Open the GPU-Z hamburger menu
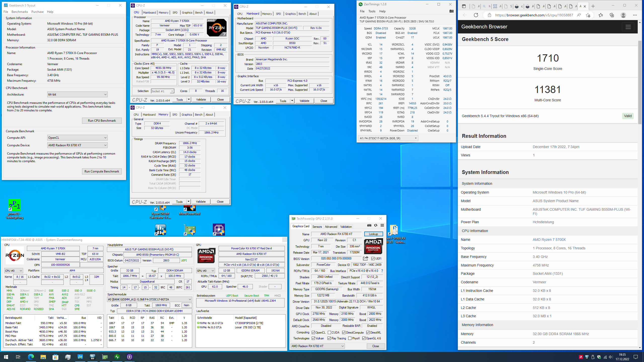644x362 pixels. [382, 225]
